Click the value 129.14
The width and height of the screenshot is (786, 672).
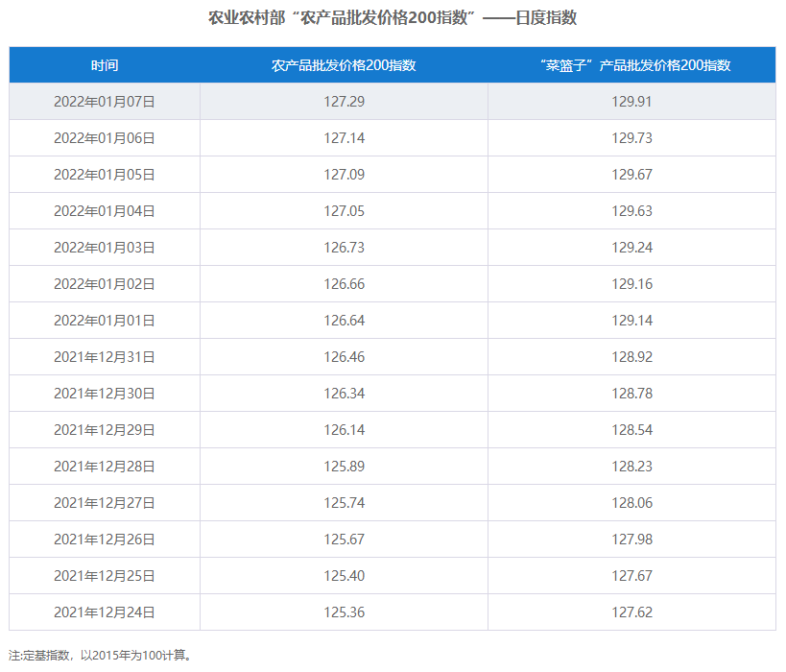631,321
